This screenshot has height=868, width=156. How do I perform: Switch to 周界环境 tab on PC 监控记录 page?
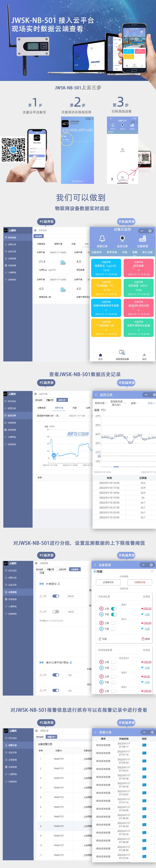tap(59, 408)
